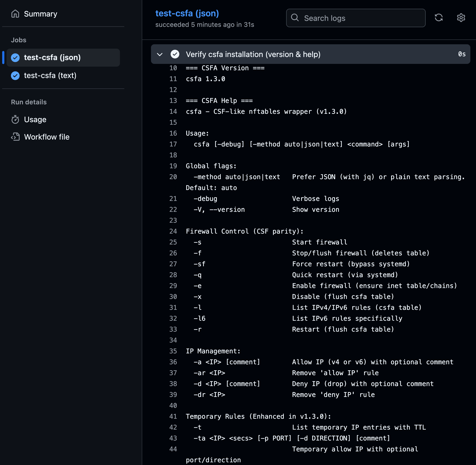Open the Summary page
The width and height of the screenshot is (476, 465).
click(40, 14)
